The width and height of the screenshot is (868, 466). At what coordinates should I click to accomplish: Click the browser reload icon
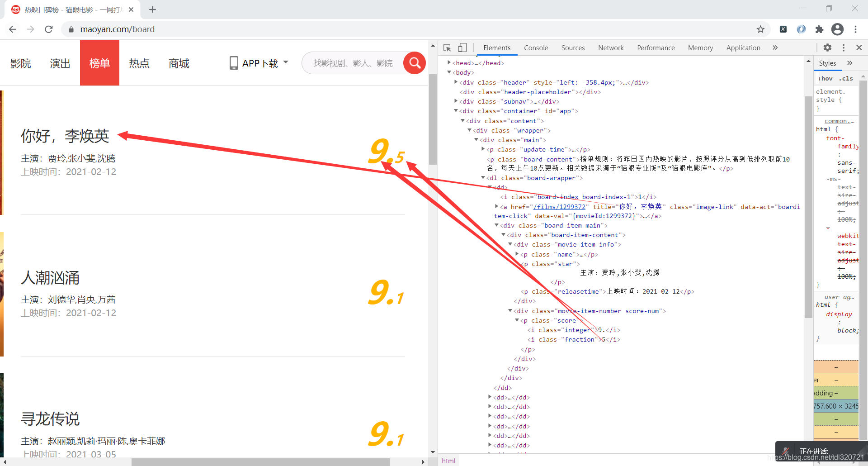coord(48,29)
